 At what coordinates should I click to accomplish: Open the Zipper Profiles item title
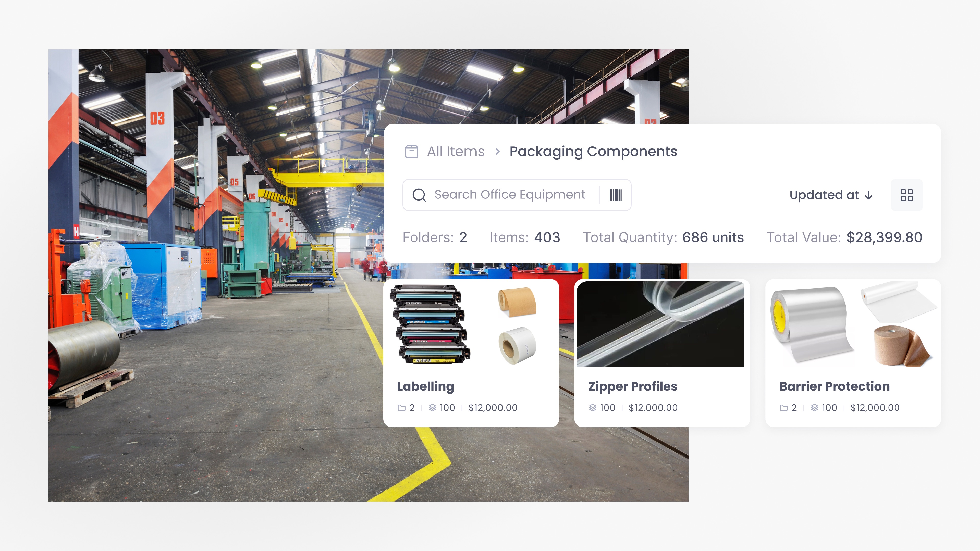pos(632,386)
